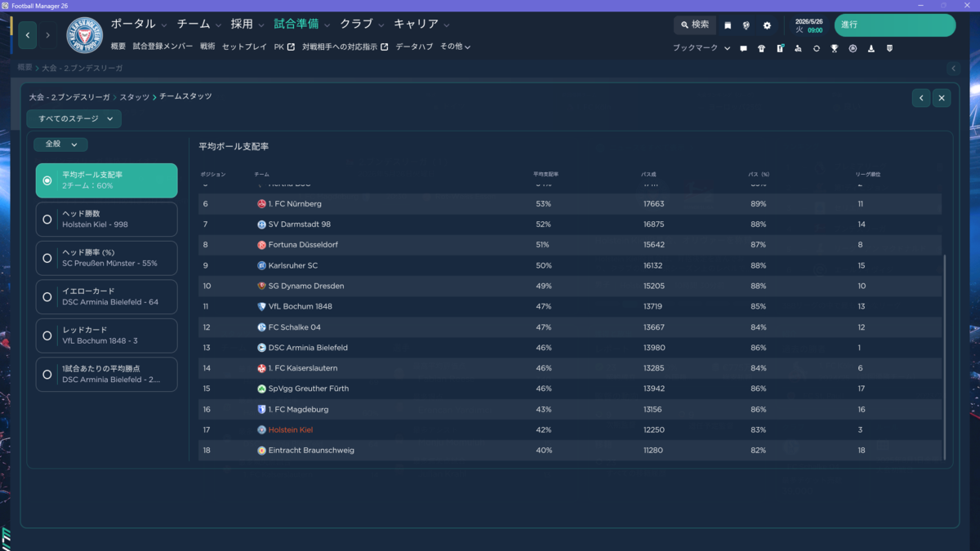The height and width of the screenshot is (551, 980).
Task: Close the team stats panel
Action: pos(942,98)
